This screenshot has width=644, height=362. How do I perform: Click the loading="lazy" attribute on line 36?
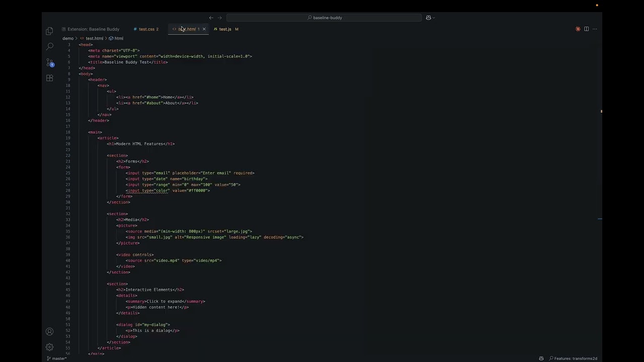(245, 237)
